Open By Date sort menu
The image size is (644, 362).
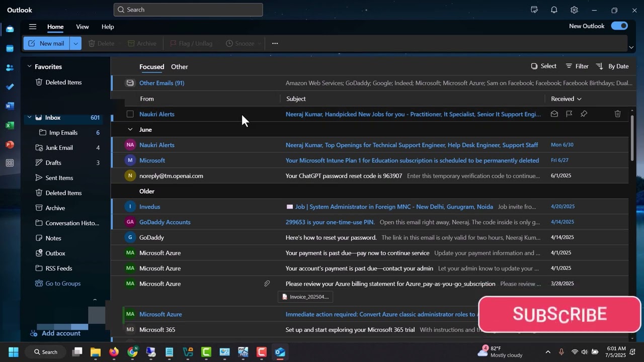[612, 66]
